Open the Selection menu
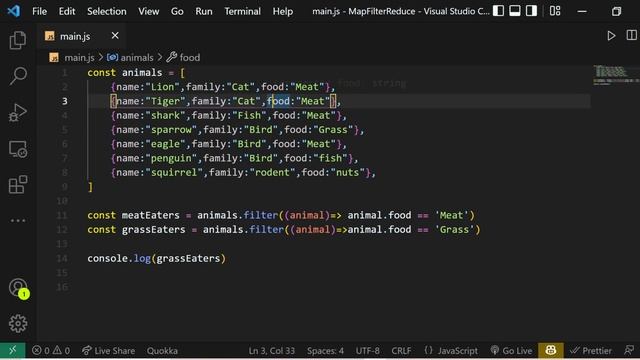This screenshot has height=360, width=640. 107,11
